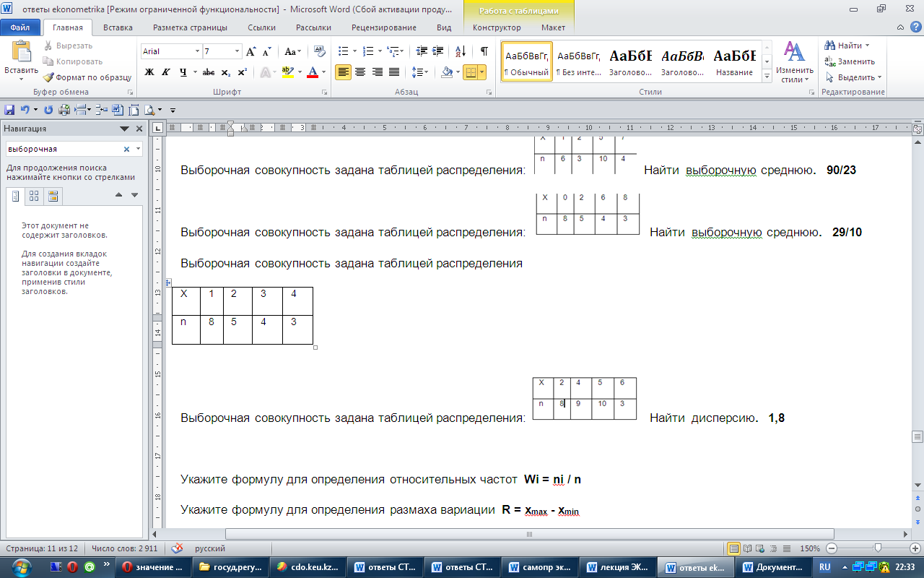Toggle left text alignment
The image size is (924, 578).
(x=343, y=72)
